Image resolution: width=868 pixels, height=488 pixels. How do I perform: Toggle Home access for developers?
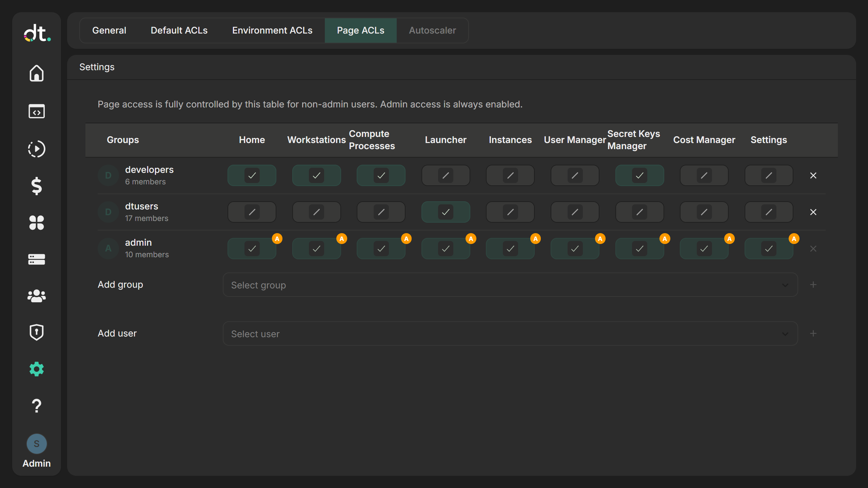click(252, 176)
